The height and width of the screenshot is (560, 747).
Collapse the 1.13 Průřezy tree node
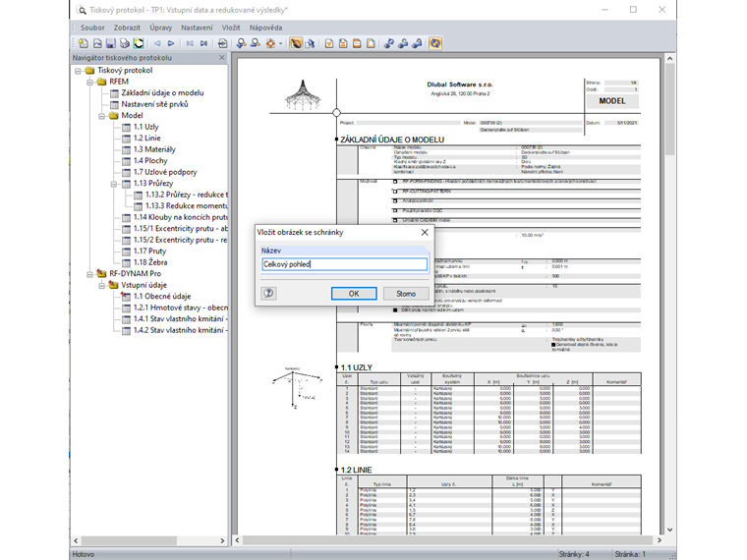point(114,184)
